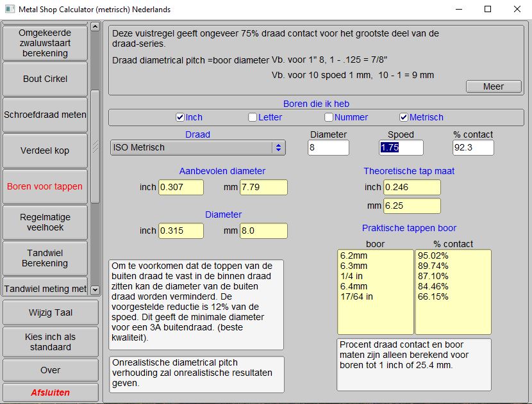Click the Diameter input field with 8
The width and height of the screenshot is (532, 404).
(x=328, y=148)
